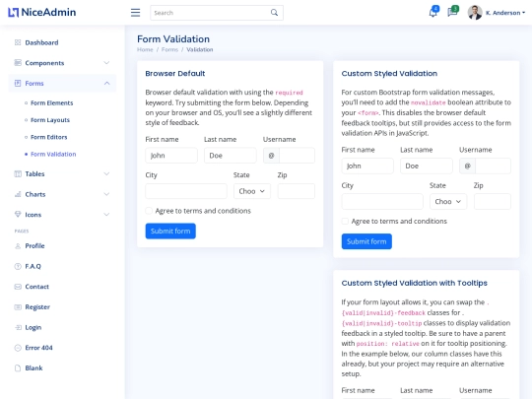Click Last name field in Custom Styled Validation
Viewport: 532px width, 399px height.
(x=427, y=166)
